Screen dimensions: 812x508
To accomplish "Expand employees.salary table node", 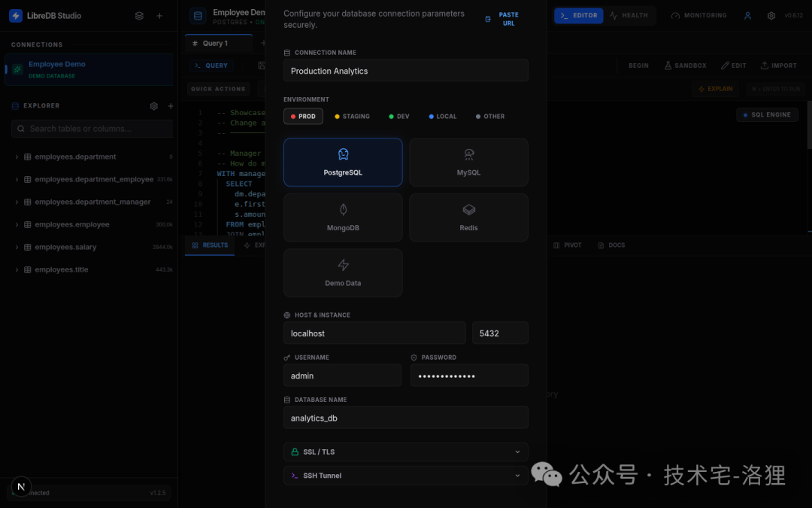I will [x=17, y=248].
